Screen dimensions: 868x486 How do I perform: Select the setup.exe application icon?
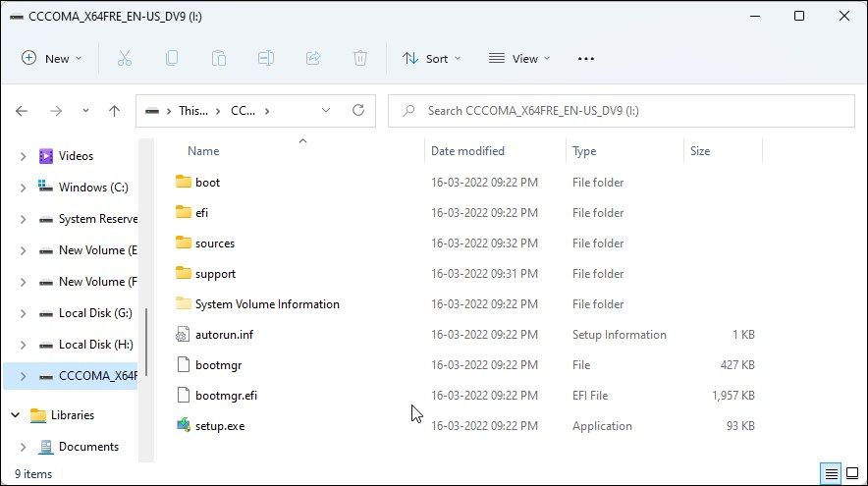coord(184,425)
